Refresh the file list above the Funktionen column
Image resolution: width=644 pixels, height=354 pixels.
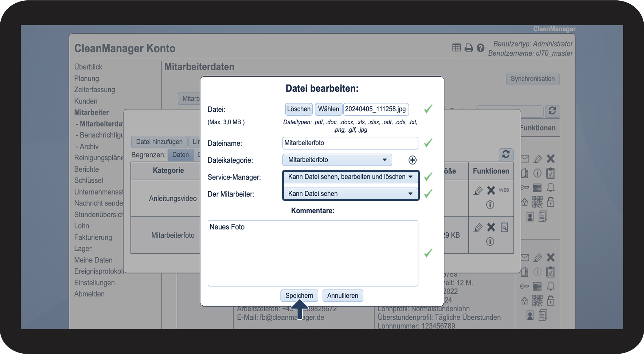(506, 155)
